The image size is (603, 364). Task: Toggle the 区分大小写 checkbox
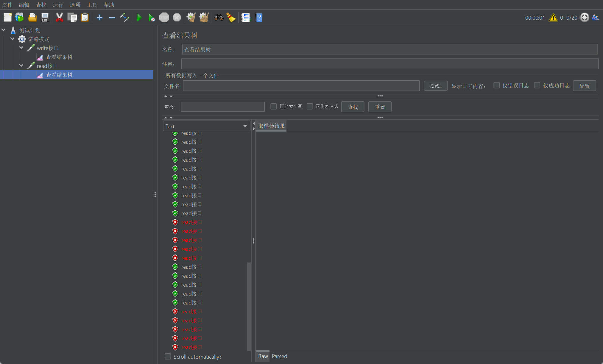click(x=273, y=106)
